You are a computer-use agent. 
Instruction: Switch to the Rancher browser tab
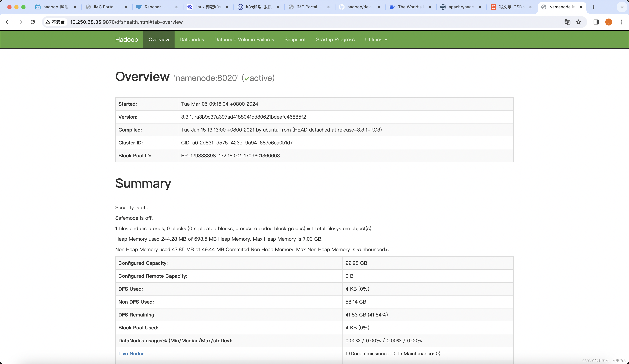pos(153,7)
